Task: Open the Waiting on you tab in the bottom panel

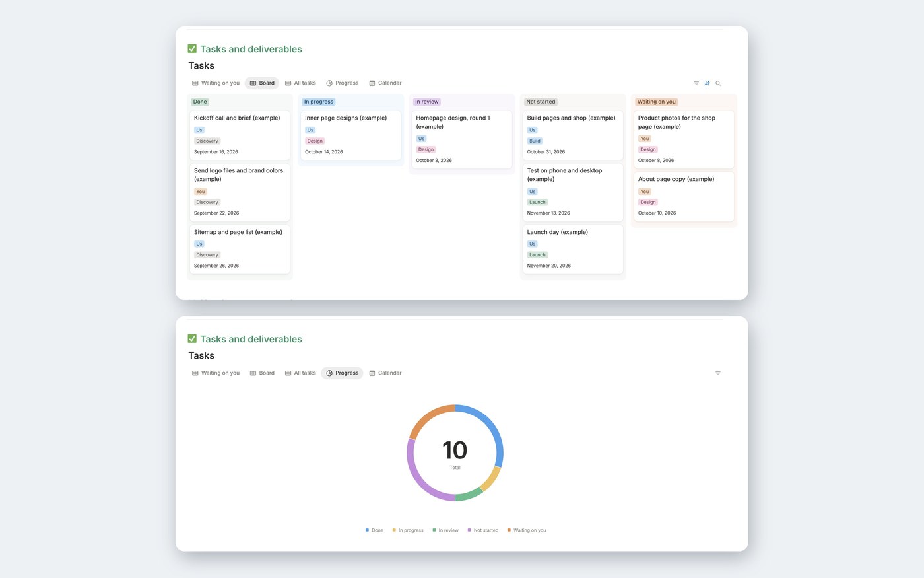Action: click(216, 373)
